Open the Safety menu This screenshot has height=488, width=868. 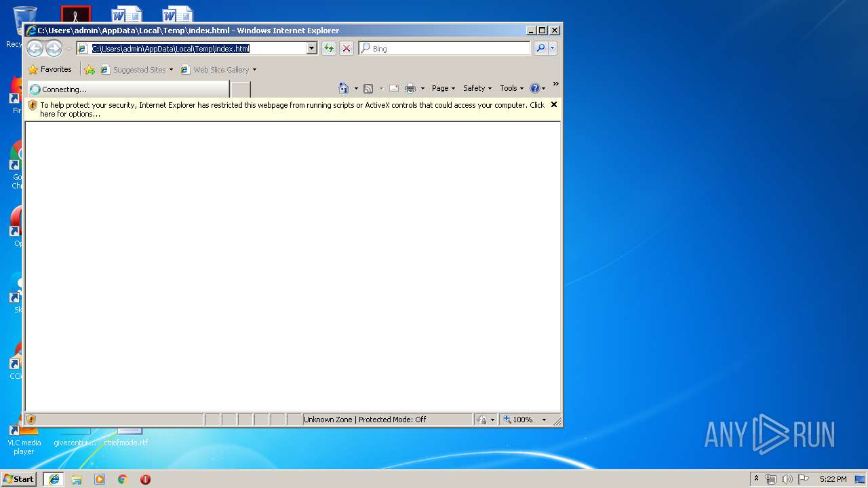(477, 88)
